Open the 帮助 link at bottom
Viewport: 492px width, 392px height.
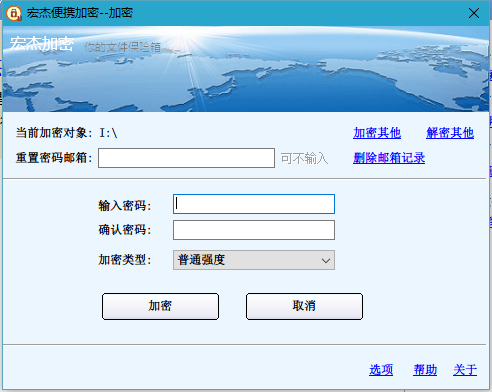click(x=425, y=370)
